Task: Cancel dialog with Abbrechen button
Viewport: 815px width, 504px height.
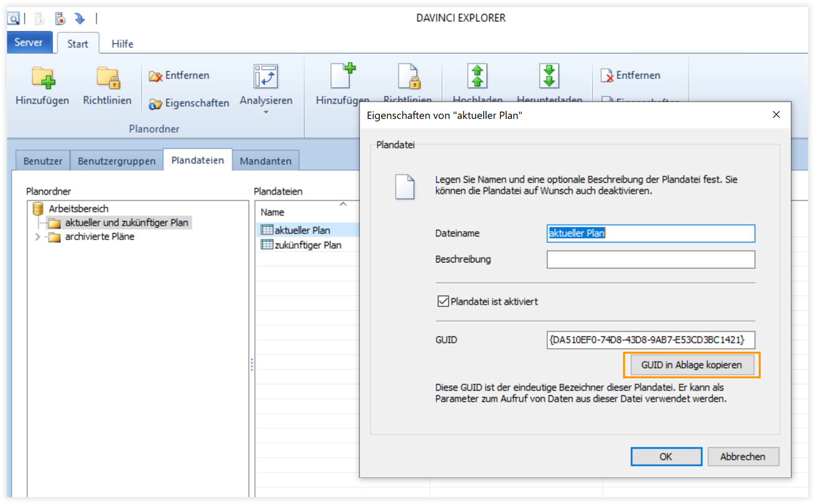Action: 743,457
